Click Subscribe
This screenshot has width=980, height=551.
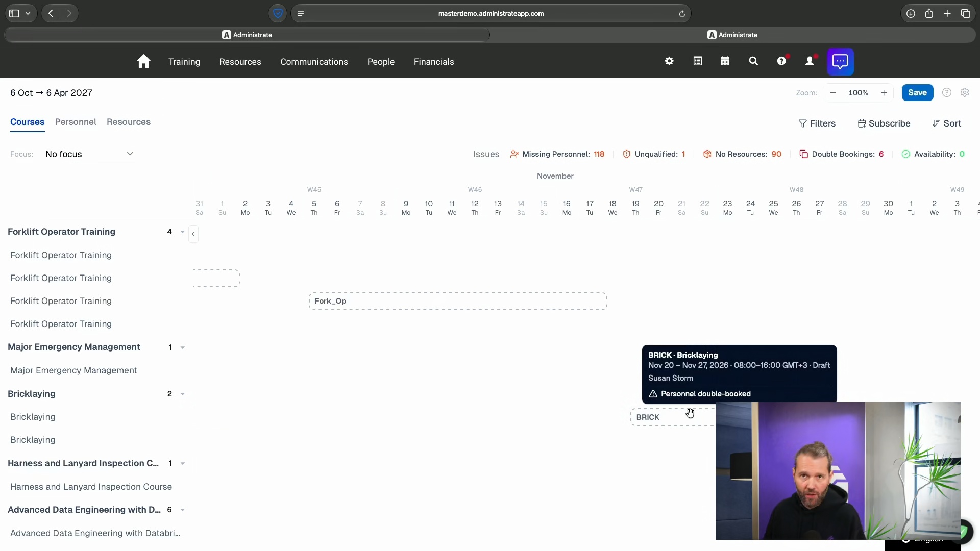point(884,123)
